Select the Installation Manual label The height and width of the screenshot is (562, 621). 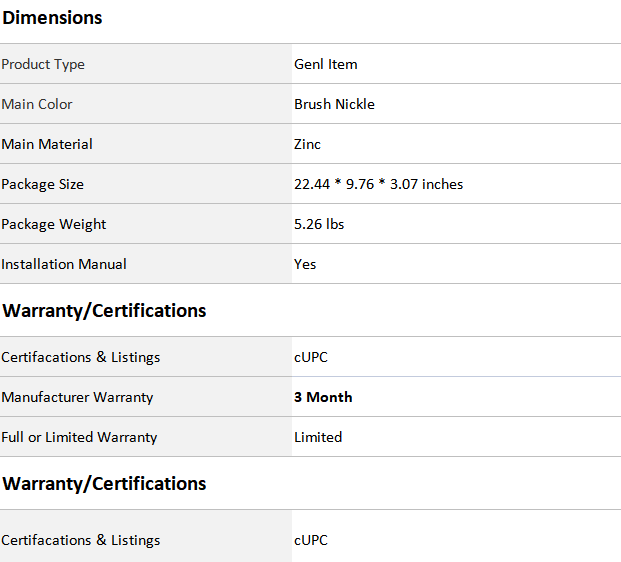pyautogui.click(x=64, y=264)
